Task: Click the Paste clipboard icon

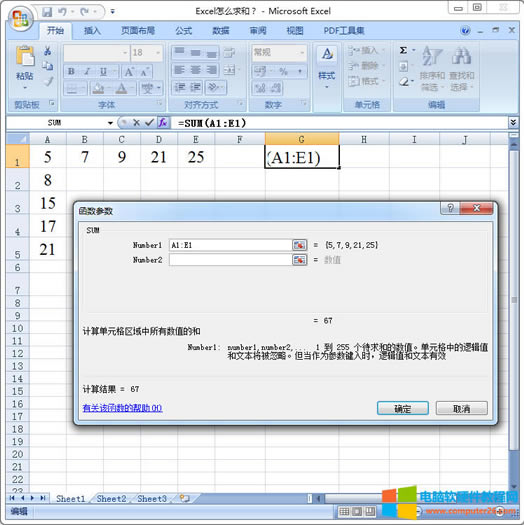Action: [x=25, y=56]
